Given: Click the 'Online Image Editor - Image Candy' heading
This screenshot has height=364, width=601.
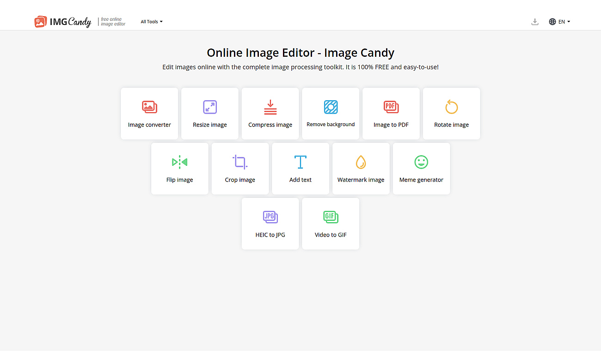Looking at the screenshot, I should (300, 53).
